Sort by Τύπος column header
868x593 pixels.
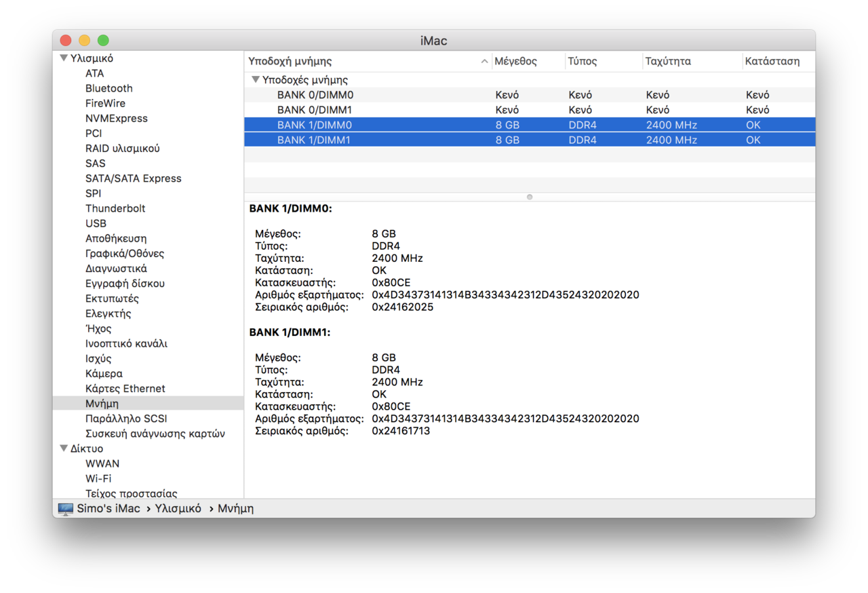tap(604, 61)
